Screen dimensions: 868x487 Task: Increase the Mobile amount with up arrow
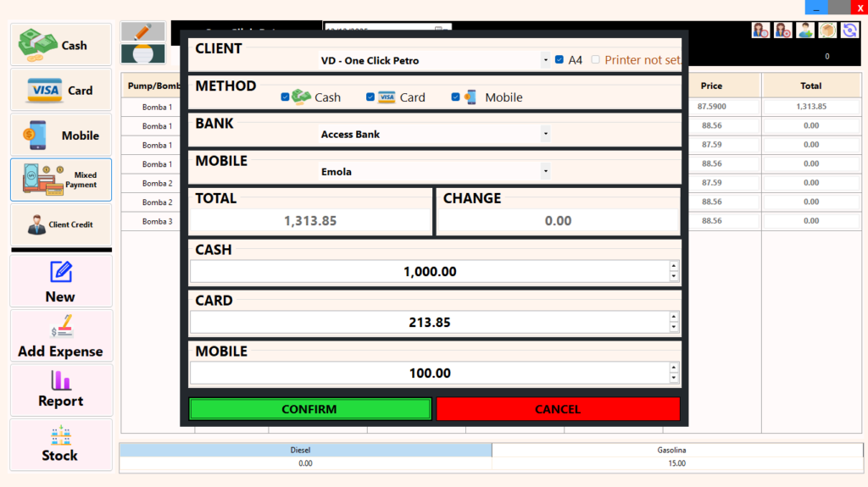(674, 368)
